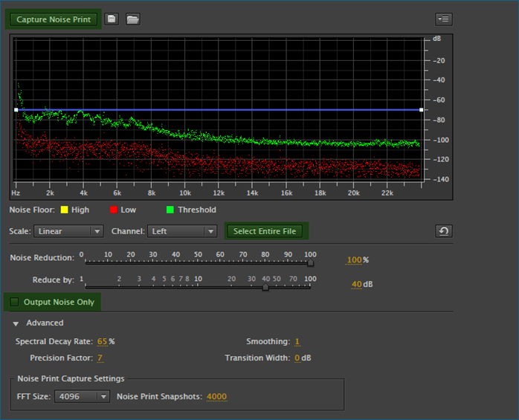Click the Spectral Decay Rate 65 value
519x420 pixels.
[x=102, y=342]
